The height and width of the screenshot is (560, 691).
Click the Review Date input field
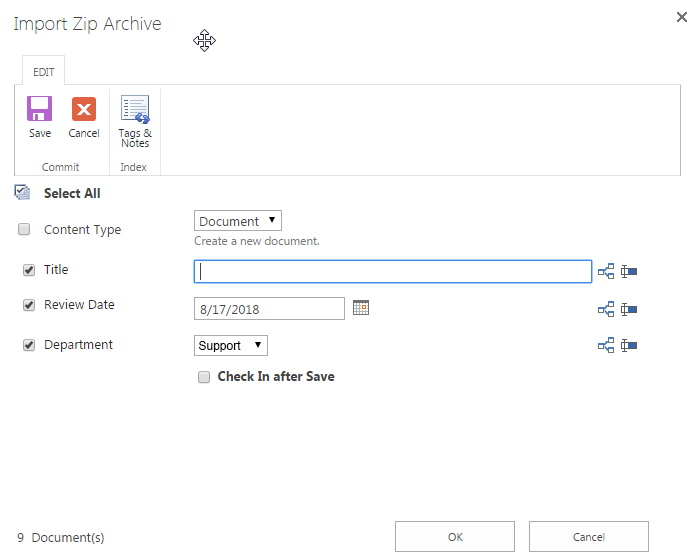(269, 309)
